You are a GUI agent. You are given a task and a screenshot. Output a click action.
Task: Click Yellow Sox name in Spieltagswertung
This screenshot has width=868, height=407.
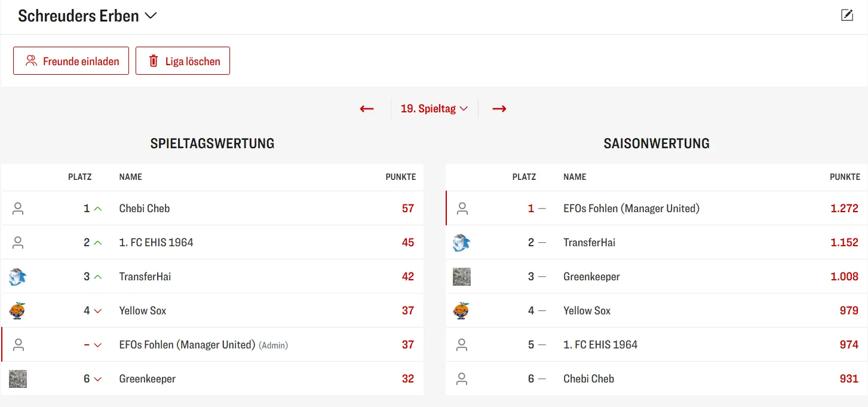point(143,311)
